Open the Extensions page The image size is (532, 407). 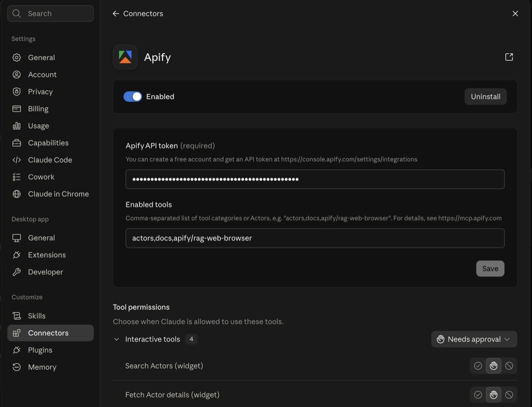click(x=51, y=255)
